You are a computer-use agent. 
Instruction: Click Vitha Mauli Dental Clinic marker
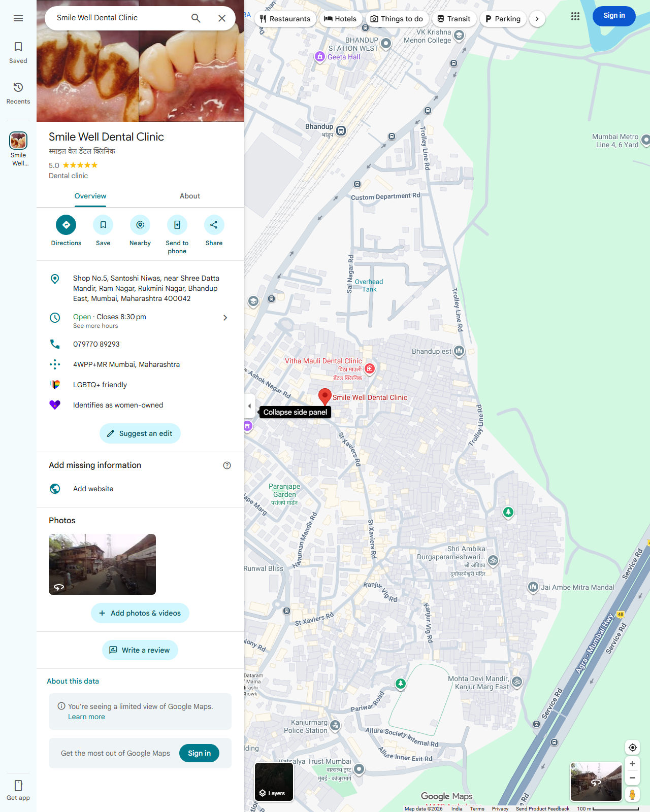[x=370, y=368]
